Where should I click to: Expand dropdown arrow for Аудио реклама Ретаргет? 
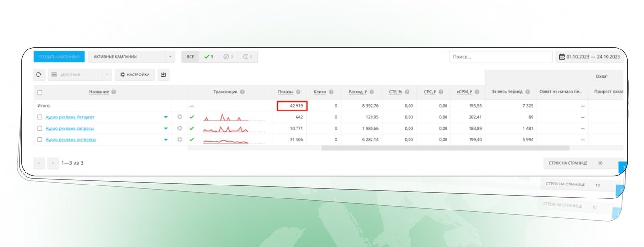[166, 117]
